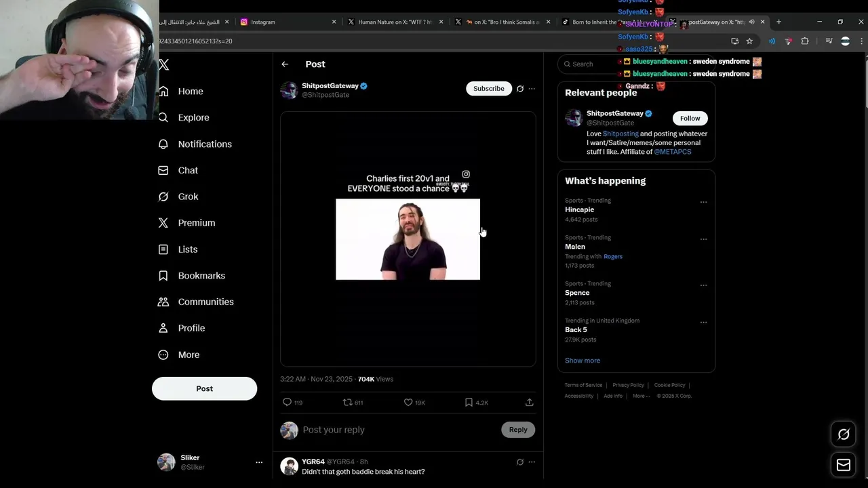Image resolution: width=868 pixels, height=488 pixels.
Task: Click the Bookmarks icon in sidebar
Action: click(x=163, y=276)
